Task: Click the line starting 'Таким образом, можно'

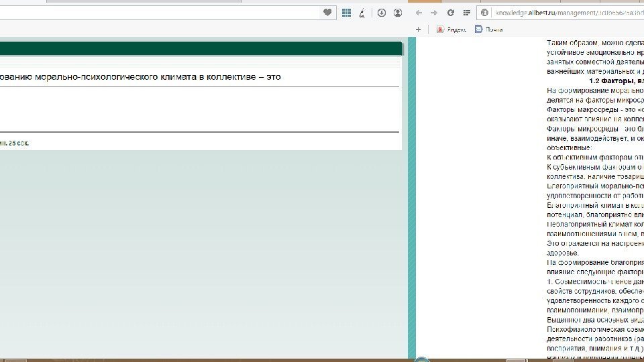Action: [x=595, y=43]
